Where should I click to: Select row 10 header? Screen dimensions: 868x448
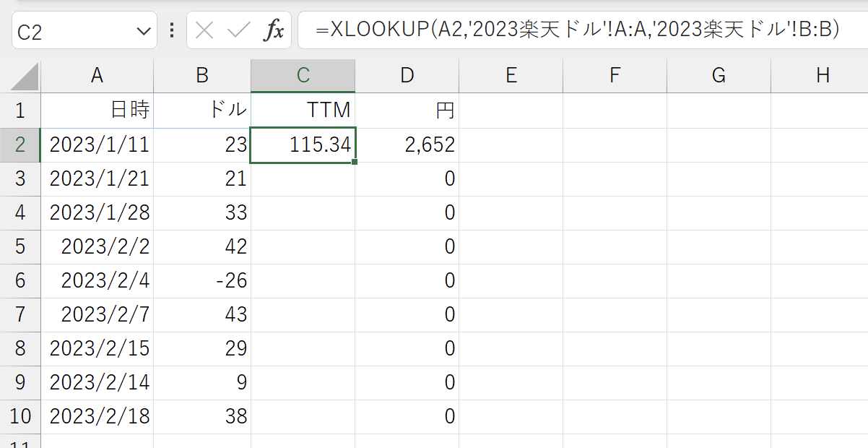20,416
